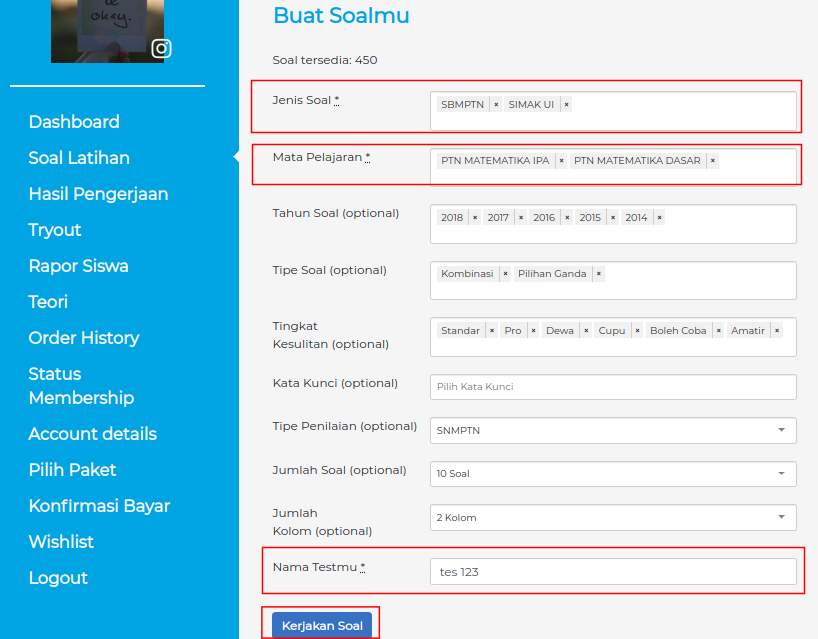
Task: Remove year 2015 tag
Action: point(613,218)
